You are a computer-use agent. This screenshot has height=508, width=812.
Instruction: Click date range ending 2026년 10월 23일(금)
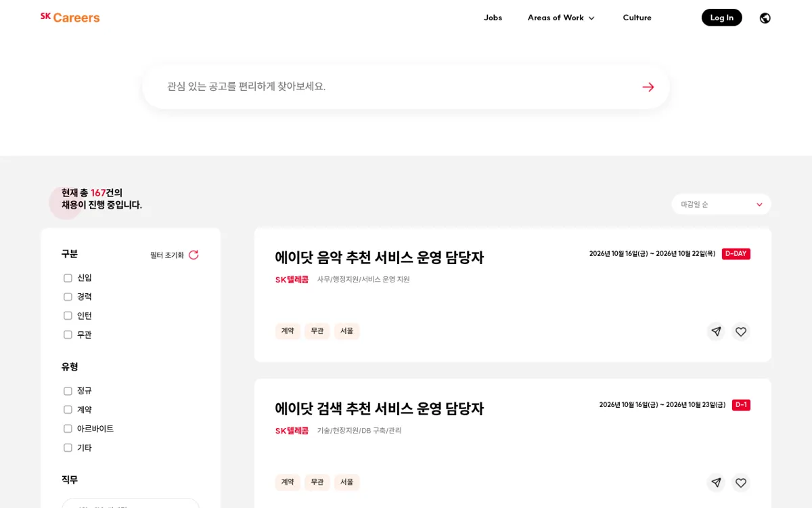662,405
